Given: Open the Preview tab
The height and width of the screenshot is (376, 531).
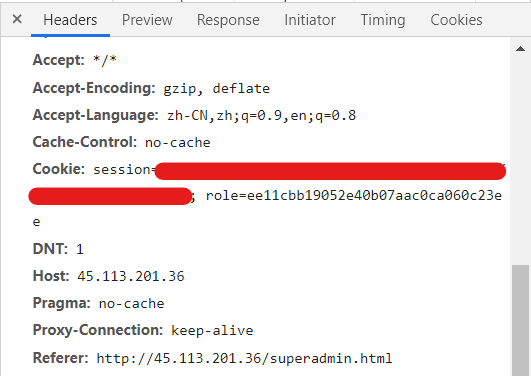Looking at the screenshot, I should click(147, 20).
